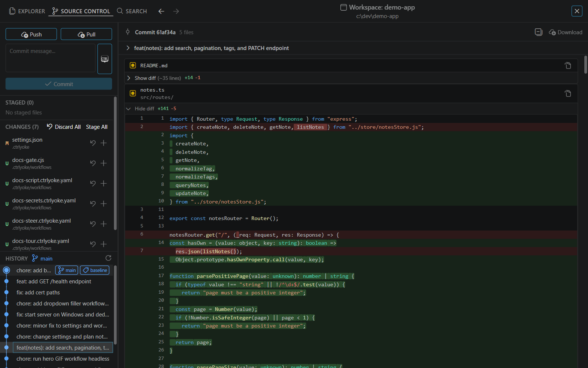Select commit 'chore: change settings and plan'
The height and width of the screenshot is (368, 588).
point(62,336)
